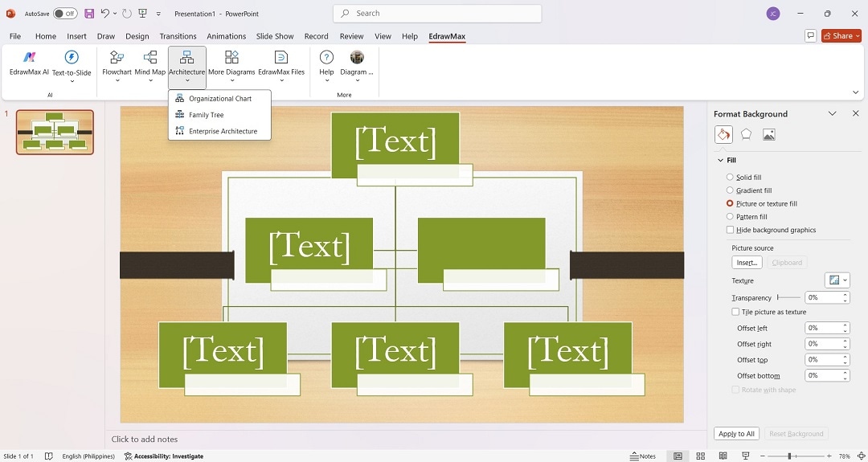Choose Family Tree from the menu
This screenshot has height=462, width=868.
[219, 115]
